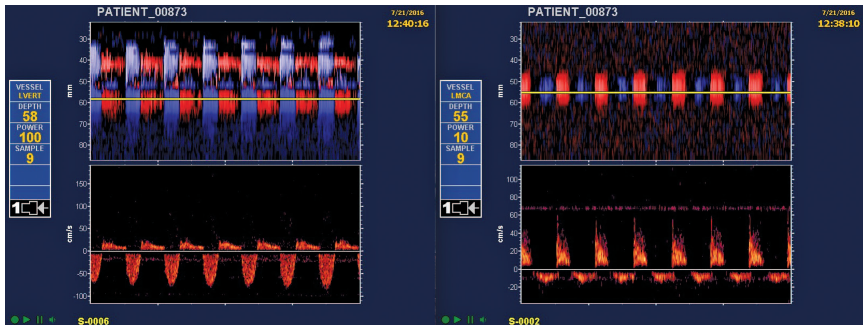Select the VESSEL LVERT field
Image resolution: width=868 pixels, height=330 pixels.
click(x=30, y=91)
